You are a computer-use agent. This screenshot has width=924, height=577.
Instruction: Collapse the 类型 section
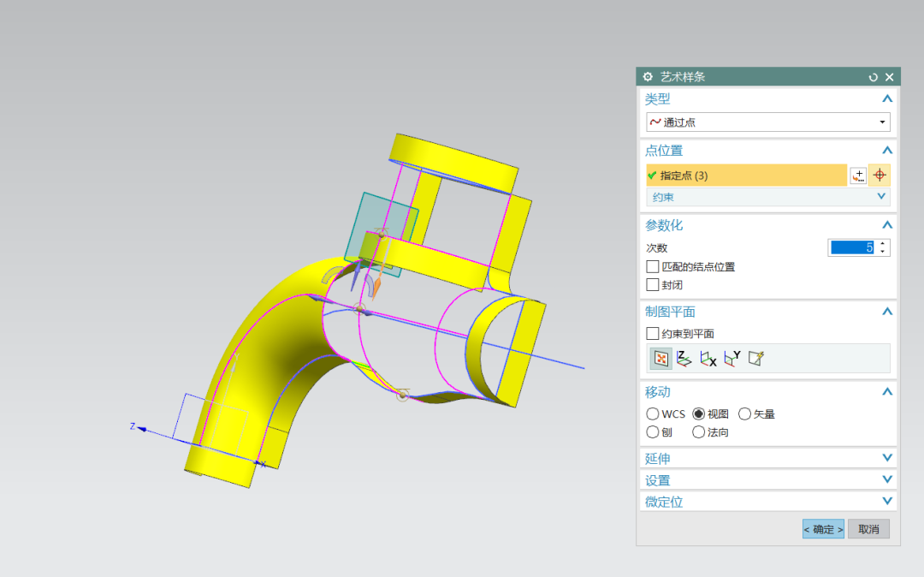point(887,99)
